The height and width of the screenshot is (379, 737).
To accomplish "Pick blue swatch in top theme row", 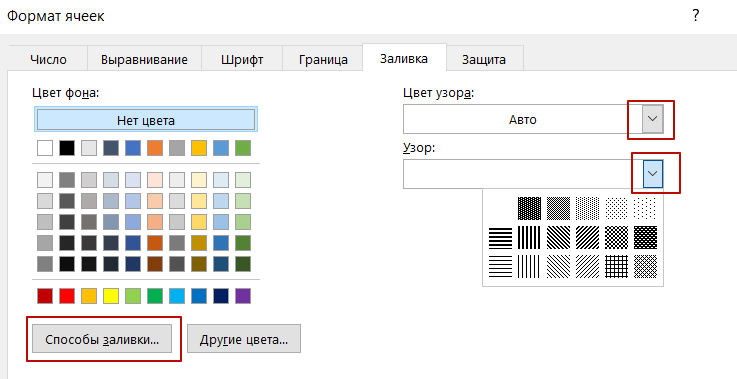I will 133,148.
